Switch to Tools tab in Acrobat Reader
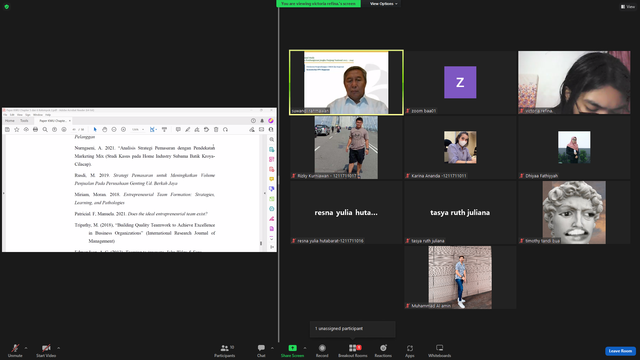 (24, 120)
